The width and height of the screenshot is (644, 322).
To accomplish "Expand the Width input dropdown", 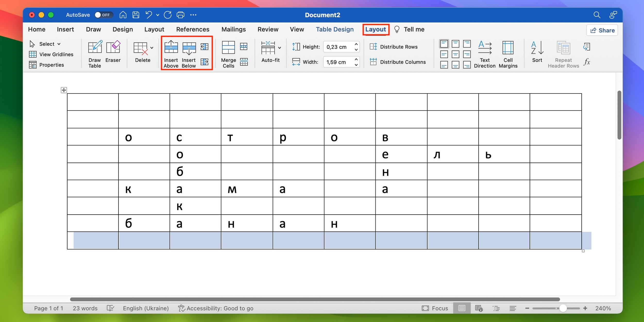I will [x=357, y=64].
